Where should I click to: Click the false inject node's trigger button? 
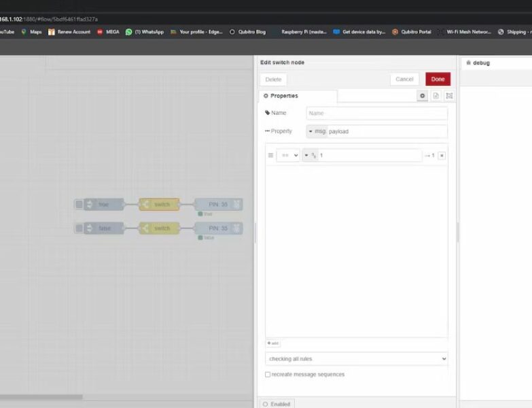(79, 228)
